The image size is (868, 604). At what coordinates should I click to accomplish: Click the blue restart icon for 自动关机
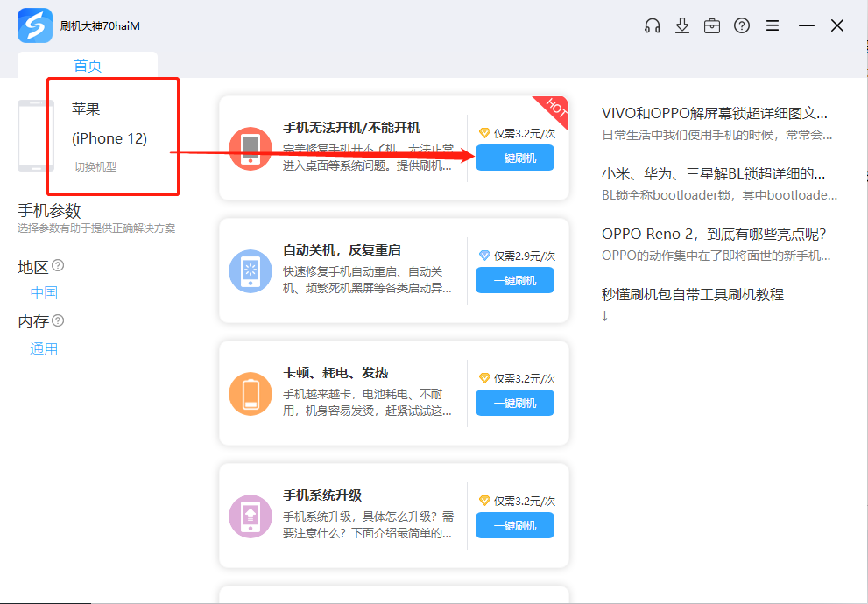click(x=251, y=271)
